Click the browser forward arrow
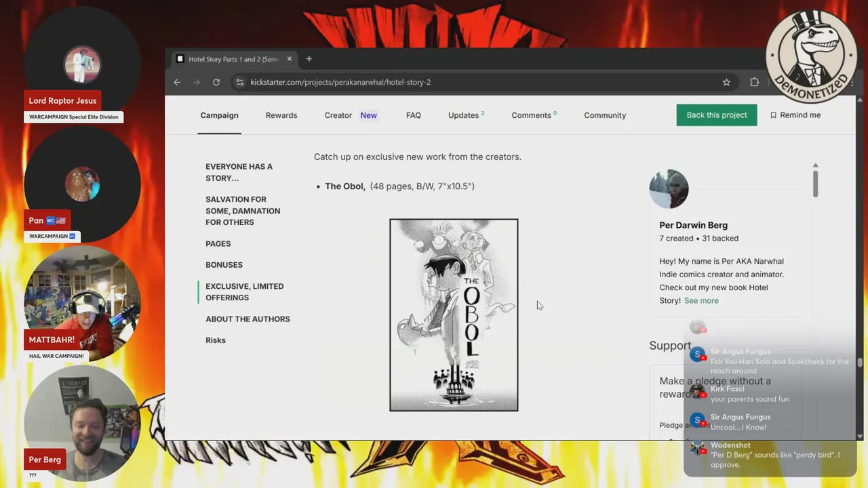Viewport: 868px width, 488px height. coord(197,82)
